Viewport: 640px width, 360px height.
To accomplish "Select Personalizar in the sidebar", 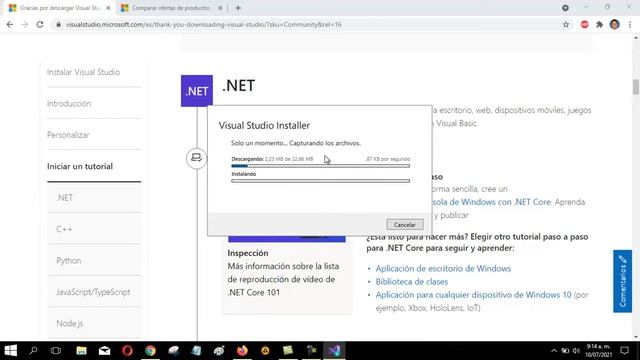I will click(x=68, y=135).
